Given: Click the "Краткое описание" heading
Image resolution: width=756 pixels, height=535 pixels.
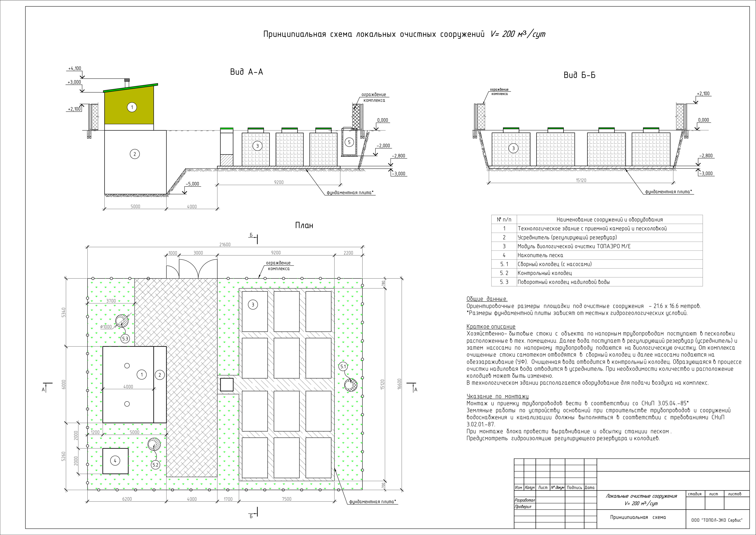Looking at the screenshot, I should [x=491, y=327].
